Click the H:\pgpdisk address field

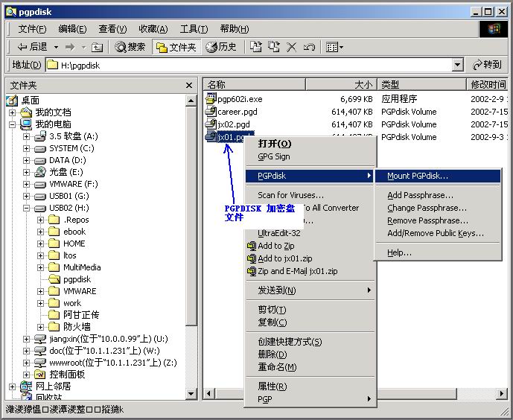[249, 65]
